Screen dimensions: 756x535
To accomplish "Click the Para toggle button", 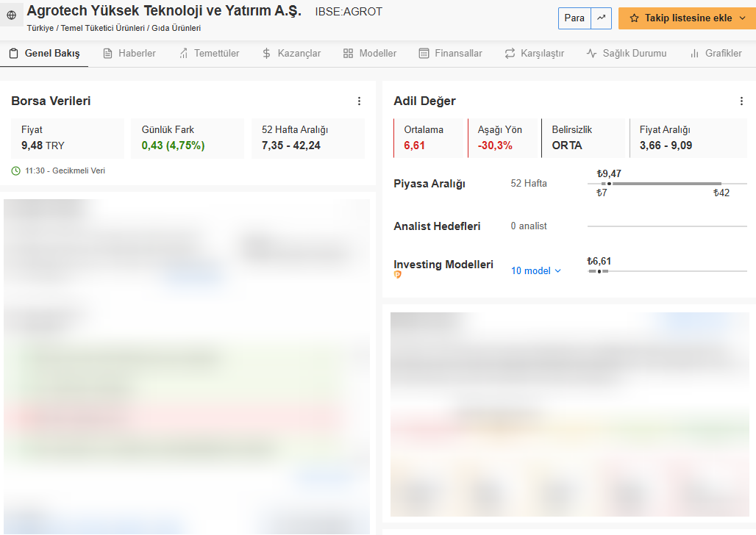I will (574, 18).
